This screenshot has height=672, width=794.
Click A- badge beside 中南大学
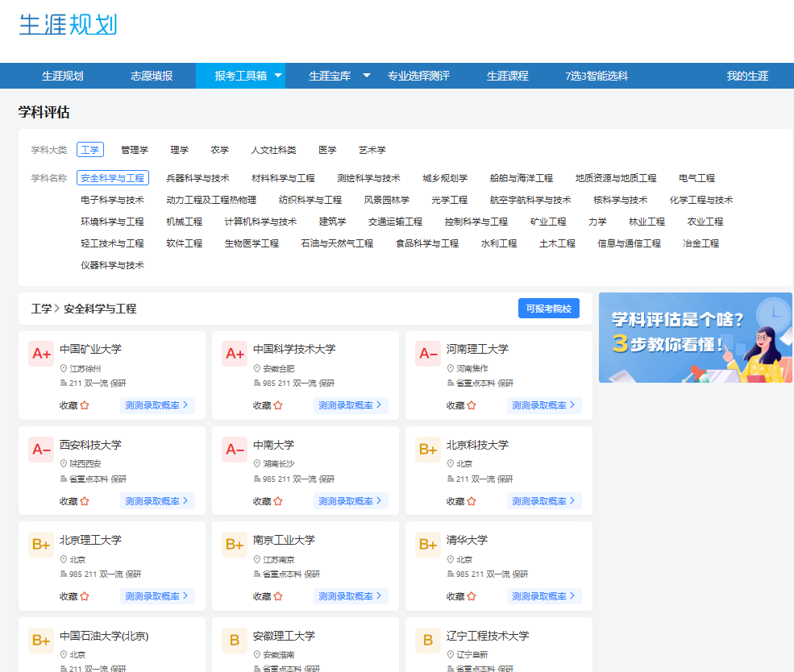point(235,449)
